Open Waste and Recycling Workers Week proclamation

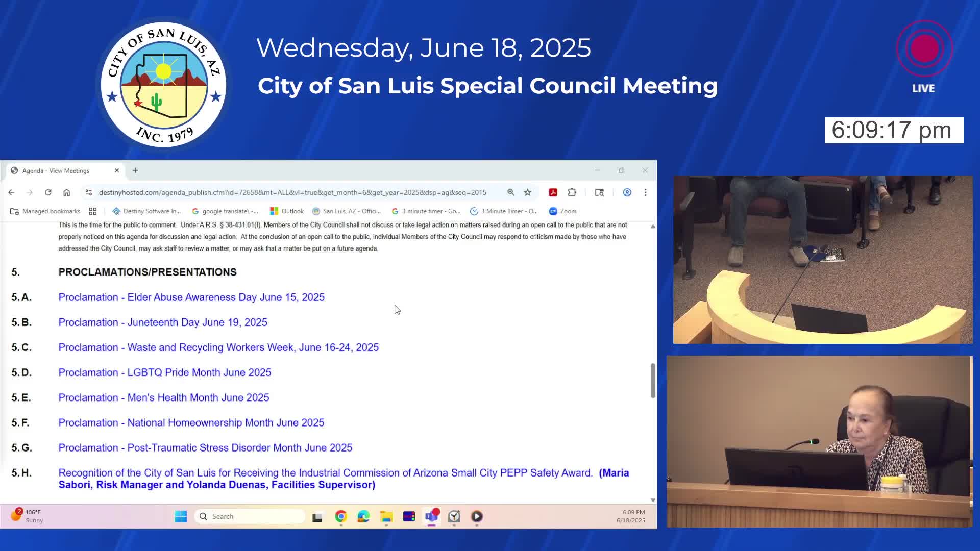point(218,347)
